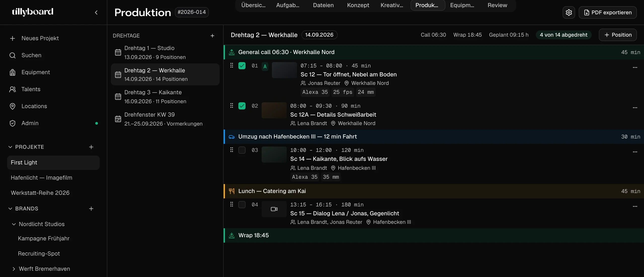Viewport: 644px width, 277px height.
Task: Add a new Position button
Action: [x=618, y=35]
